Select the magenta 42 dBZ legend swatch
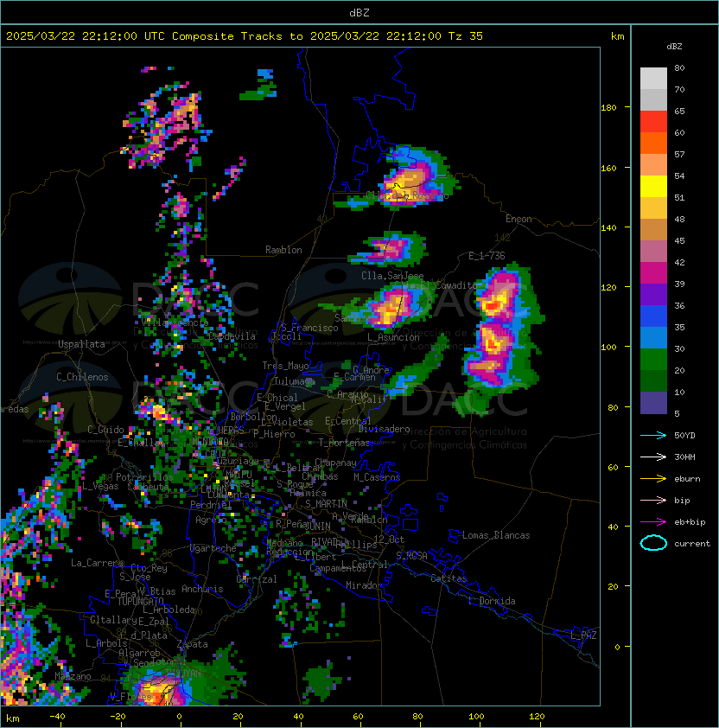Viewport: 719px width, 728px height. [x=653, y=272]
